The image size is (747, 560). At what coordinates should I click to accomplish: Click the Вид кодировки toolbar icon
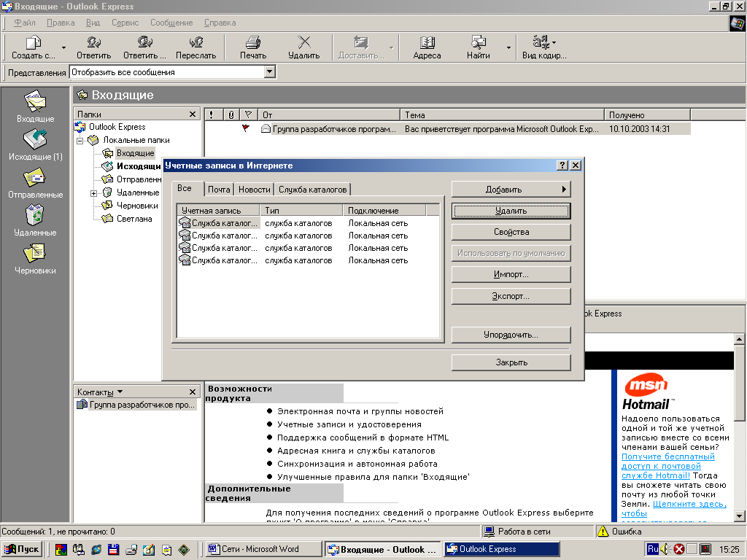541,42
